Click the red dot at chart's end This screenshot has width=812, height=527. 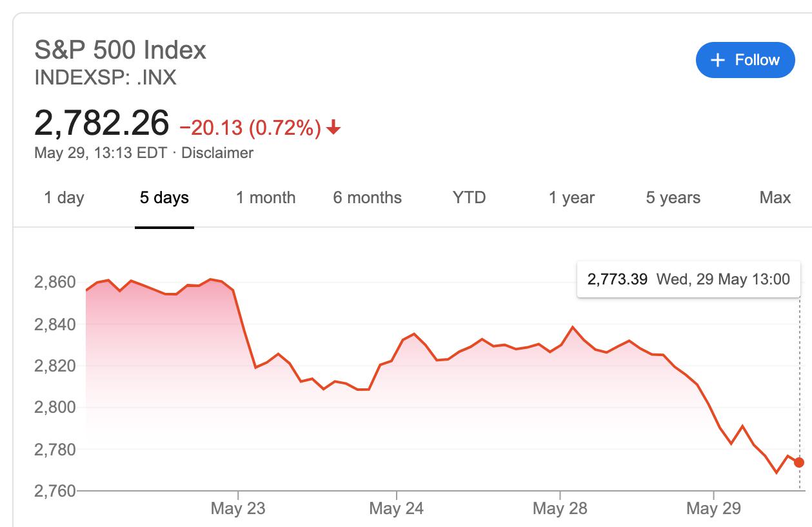pos(799,462)
